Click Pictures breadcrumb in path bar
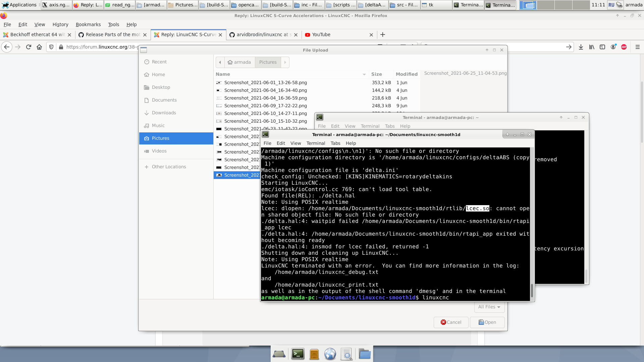The height and width of the screenshot is (362, 644). (x=268, y=62)
